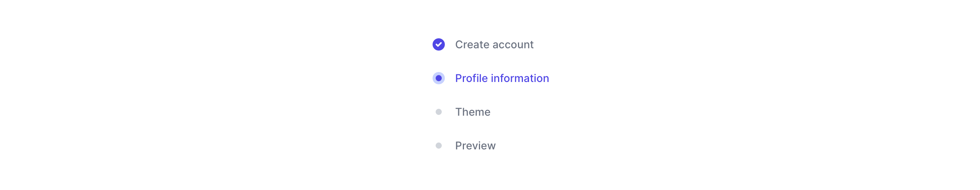Jump to Preview in the progress list
Screen dimensions: 980x190
pyautogui.click(x=475, y=146)
